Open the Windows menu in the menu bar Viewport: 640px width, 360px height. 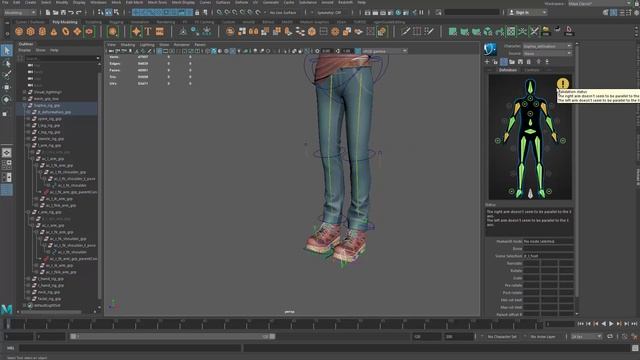click(x=98, y=2)
